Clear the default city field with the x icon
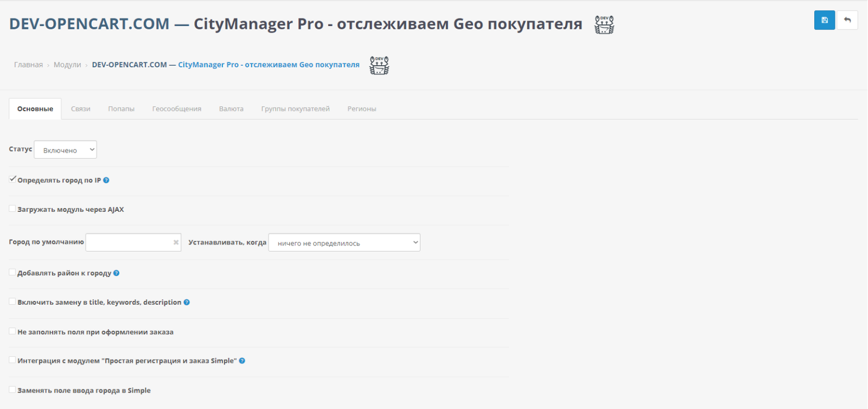Image resolution: width=868 pixels, height=409 pixels. point(176,242)
